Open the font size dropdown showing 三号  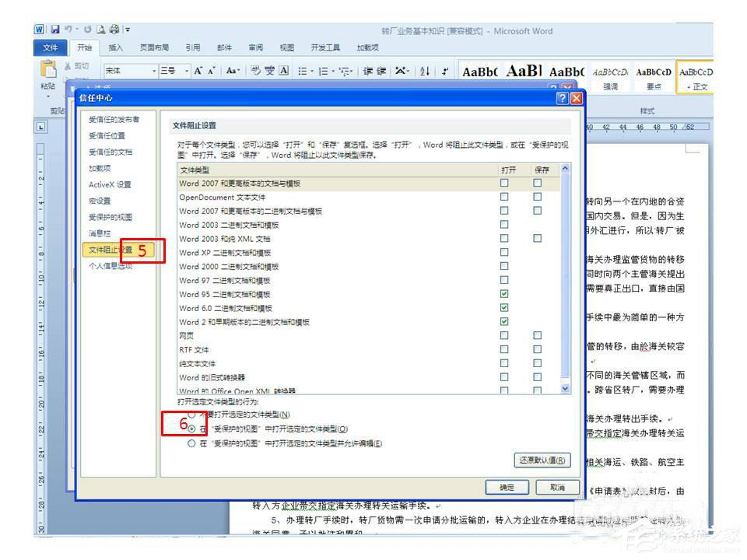[186, 70]
